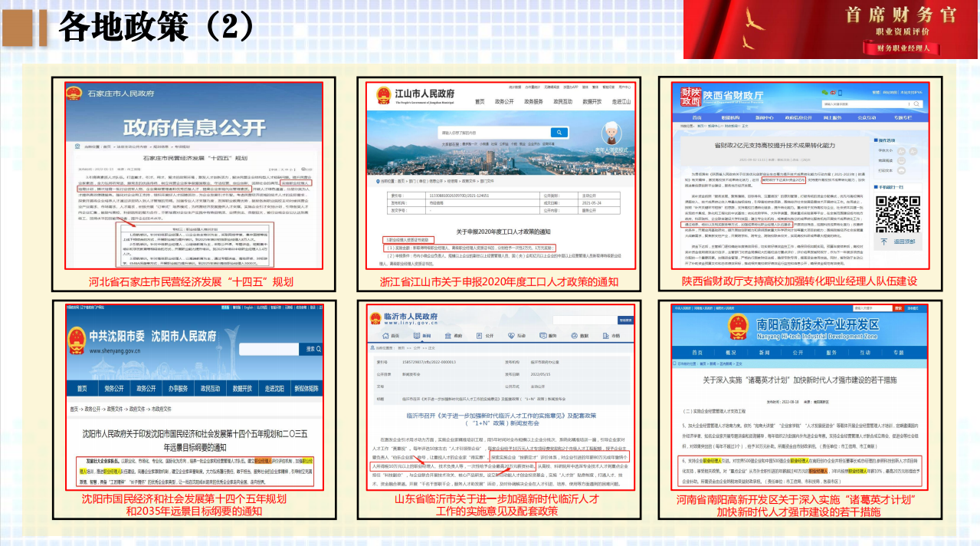Viewport: 980px width, 546px height.
Task: Click caption 河北省石家庄市民营经济发展“十四五”规划
Action: tap(191, 281)
